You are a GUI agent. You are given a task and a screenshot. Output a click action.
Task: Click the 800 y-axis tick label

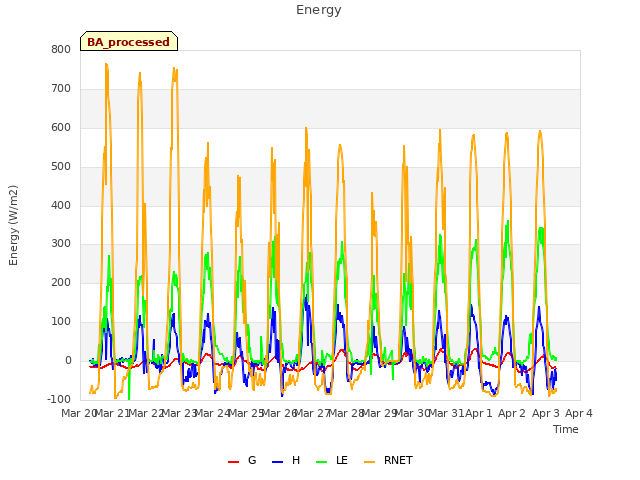tap(61, 49)
